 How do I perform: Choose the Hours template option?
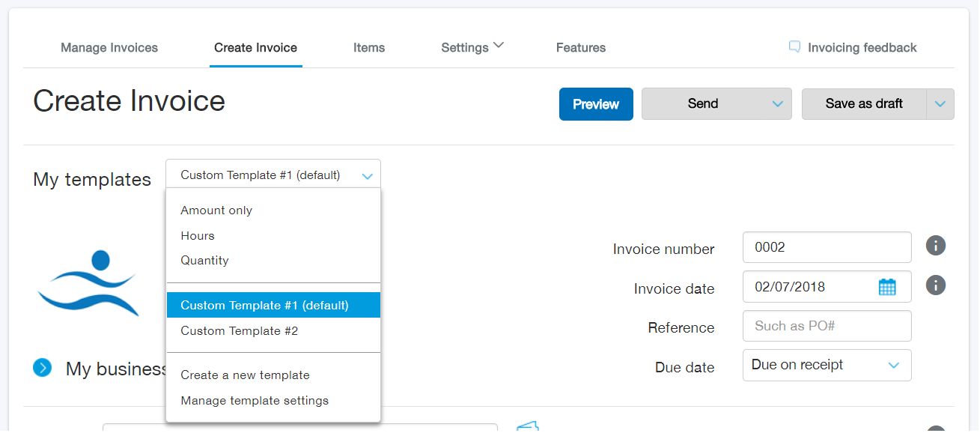point(198,235)
